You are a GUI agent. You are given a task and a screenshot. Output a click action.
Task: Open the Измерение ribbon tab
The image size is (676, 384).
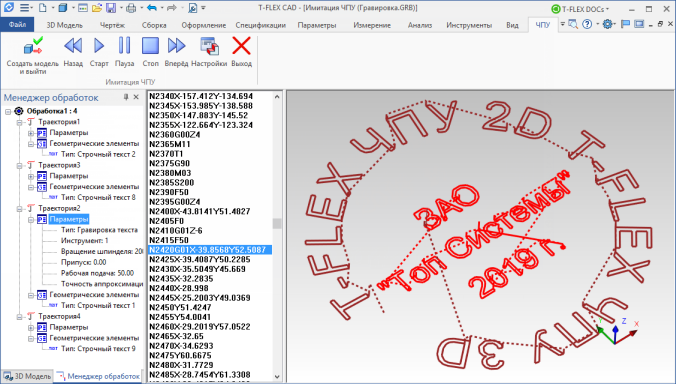(x=372, y=25)
